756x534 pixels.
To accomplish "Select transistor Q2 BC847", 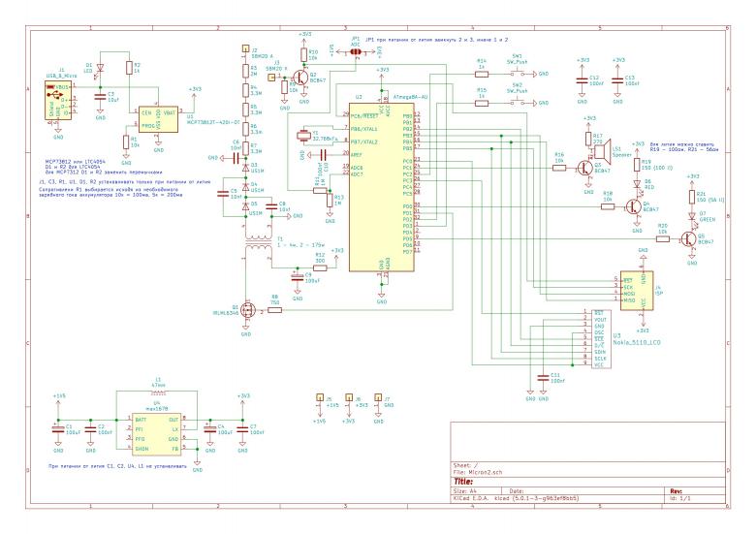I will pos(301,76).
